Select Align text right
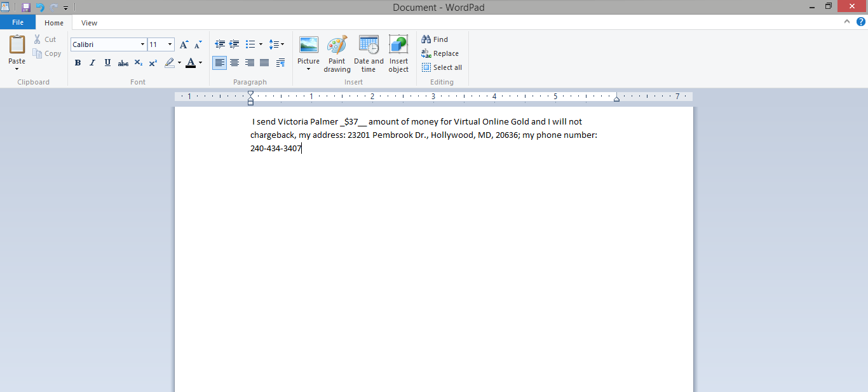The height and width of the screenshot is (392, 868). pyautogui.click(x=250, y=63)
